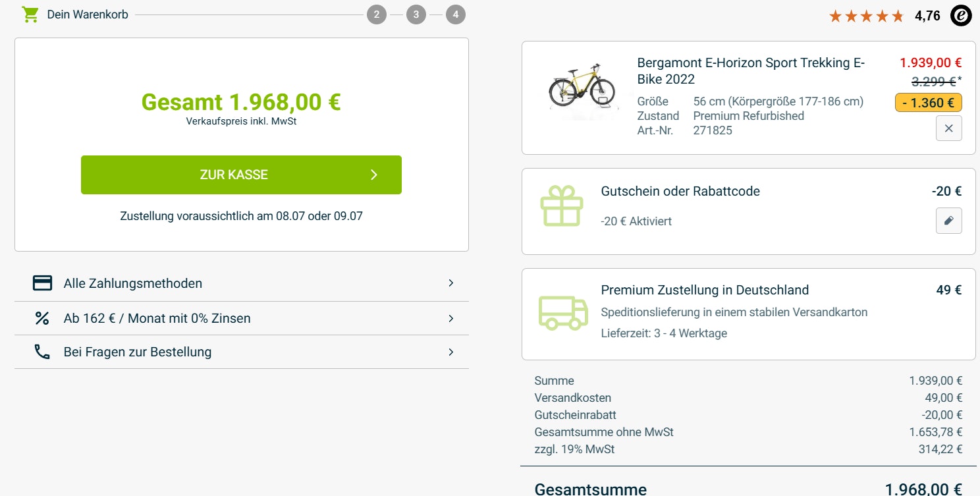The image size is (980, 496).
Task: Open the Trusted Shops badge icon
Action: pyautogui.click(x=960, y=15)
